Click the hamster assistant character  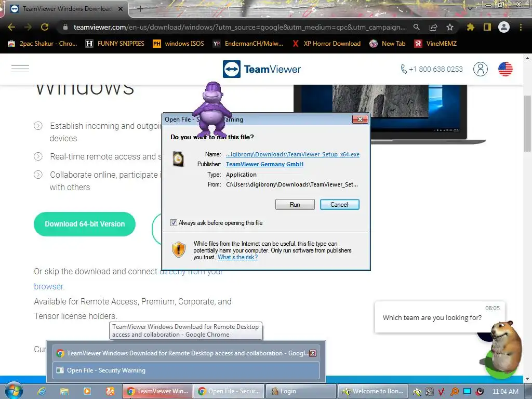click(505, 346)
